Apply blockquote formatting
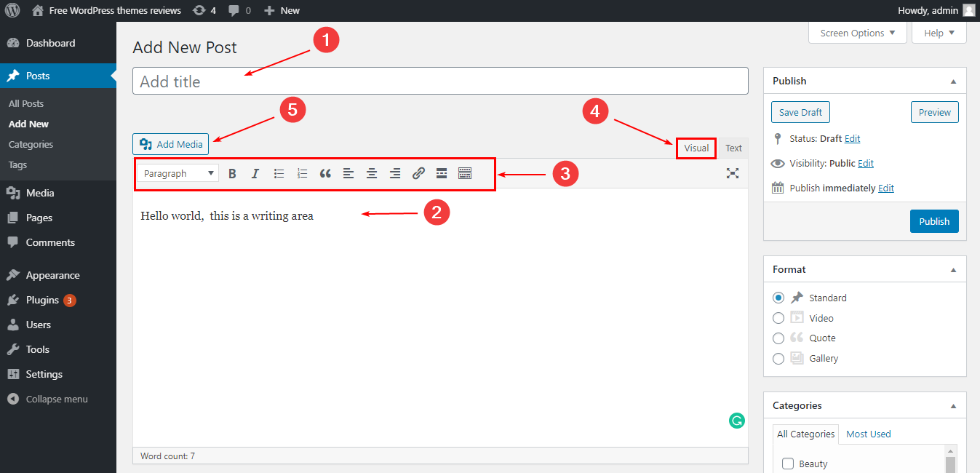This screenshot has width=980, height=473. pos(325,173)
